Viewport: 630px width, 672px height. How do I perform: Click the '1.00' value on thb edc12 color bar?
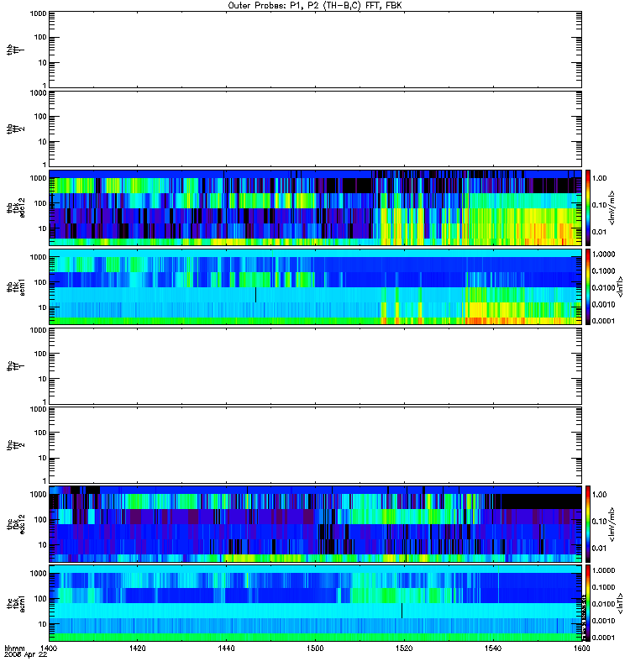click(x=600, y=178)
